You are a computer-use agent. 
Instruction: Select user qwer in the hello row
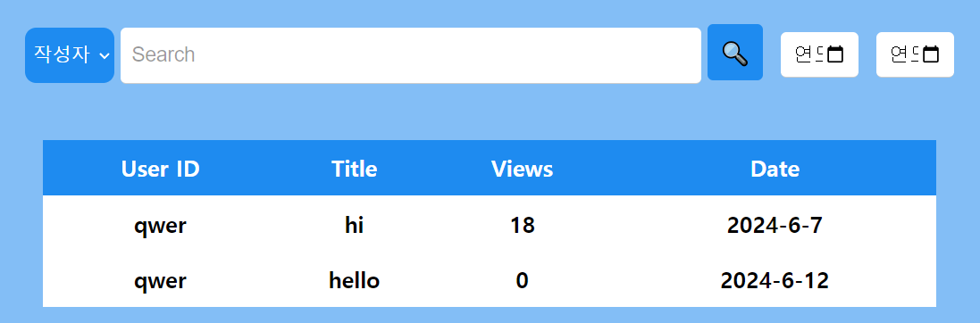(161, 281)
